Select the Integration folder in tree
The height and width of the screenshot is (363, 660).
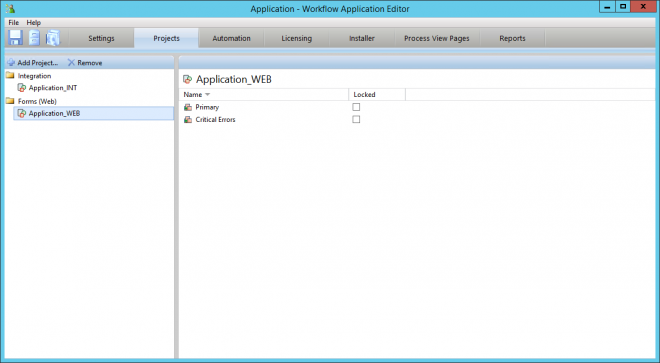click(29, 76)
